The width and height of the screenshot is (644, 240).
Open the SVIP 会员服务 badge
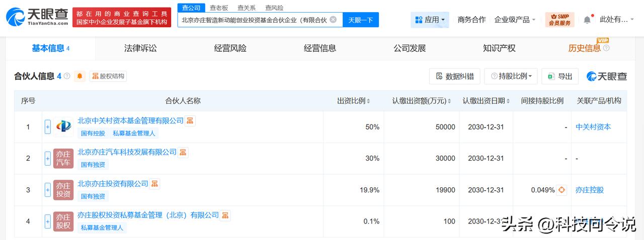[559, 20]
